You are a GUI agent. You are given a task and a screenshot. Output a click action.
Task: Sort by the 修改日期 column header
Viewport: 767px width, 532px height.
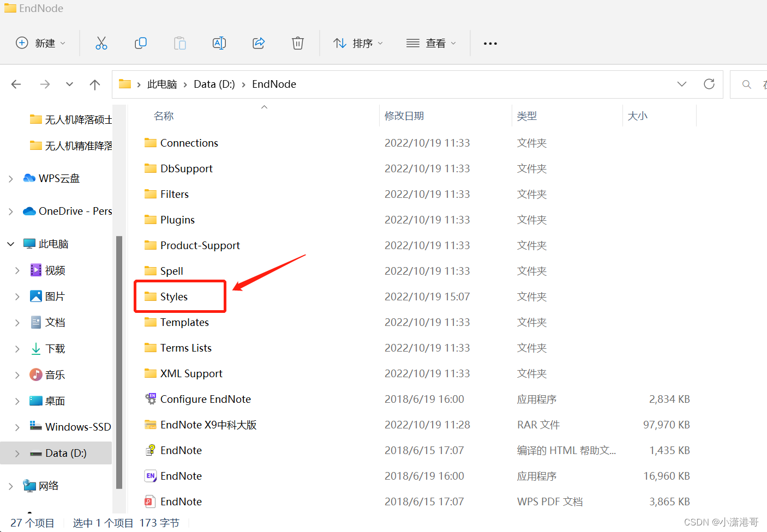(x=404, y=116)
